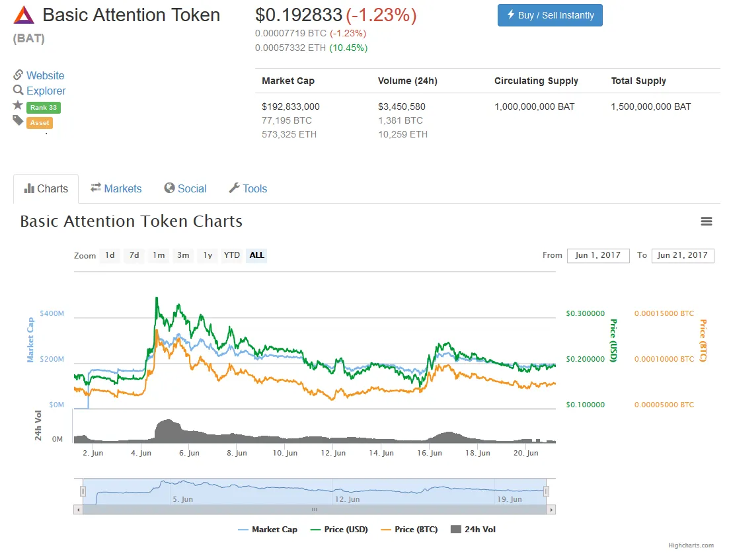The width and height of the screenshot is (729, 560).
Task: Open the chart hamburger context menu
Action: [x=707, y=221]
